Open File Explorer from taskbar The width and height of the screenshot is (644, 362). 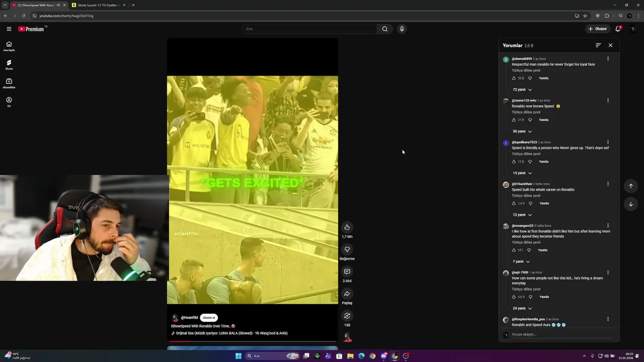pyautogui.click(x=350, y=356)
